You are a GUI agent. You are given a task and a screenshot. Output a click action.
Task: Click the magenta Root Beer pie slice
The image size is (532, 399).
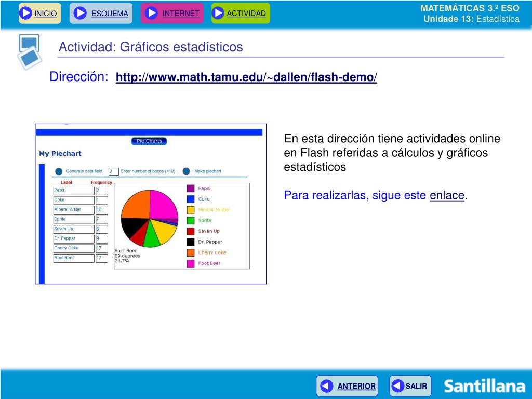[163, 205]
